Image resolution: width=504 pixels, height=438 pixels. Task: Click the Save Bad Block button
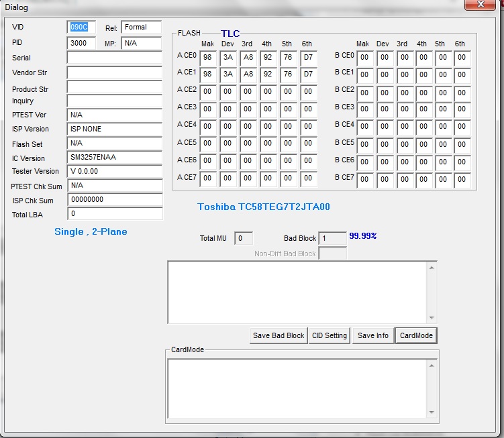(279, 335)
